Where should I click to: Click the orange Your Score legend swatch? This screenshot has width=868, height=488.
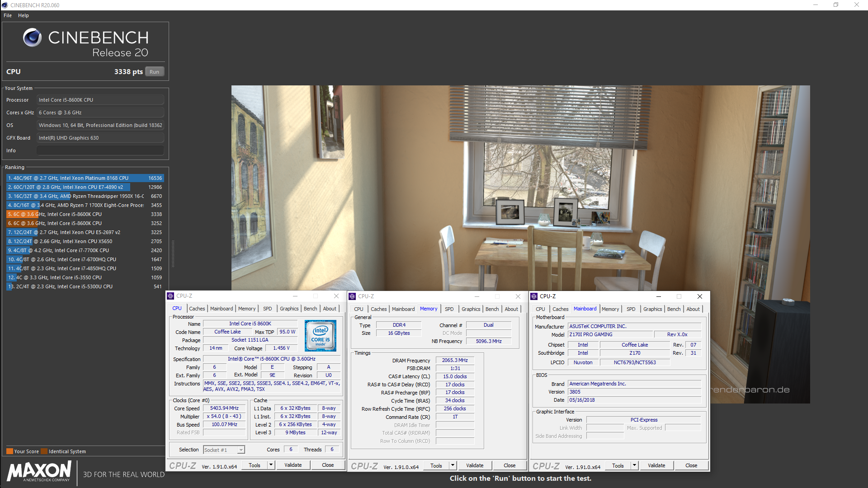coord(9,451)
